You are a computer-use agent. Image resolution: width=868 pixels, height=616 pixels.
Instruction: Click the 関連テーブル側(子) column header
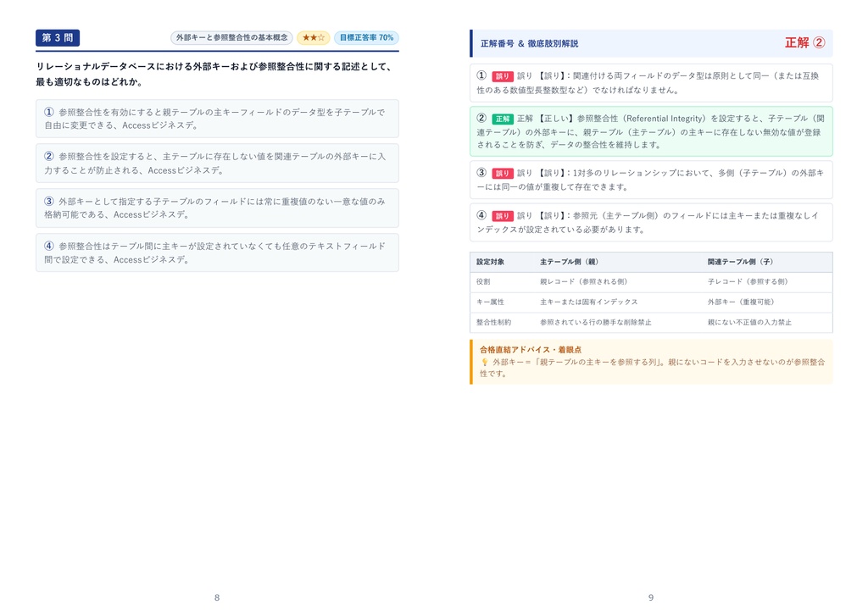pos(740,262)
